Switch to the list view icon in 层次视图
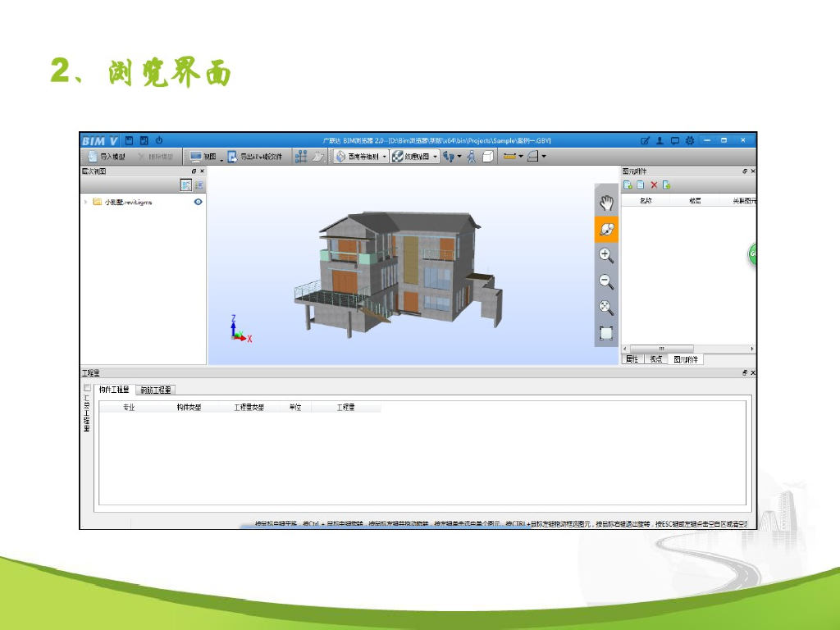 coord(199,185)
